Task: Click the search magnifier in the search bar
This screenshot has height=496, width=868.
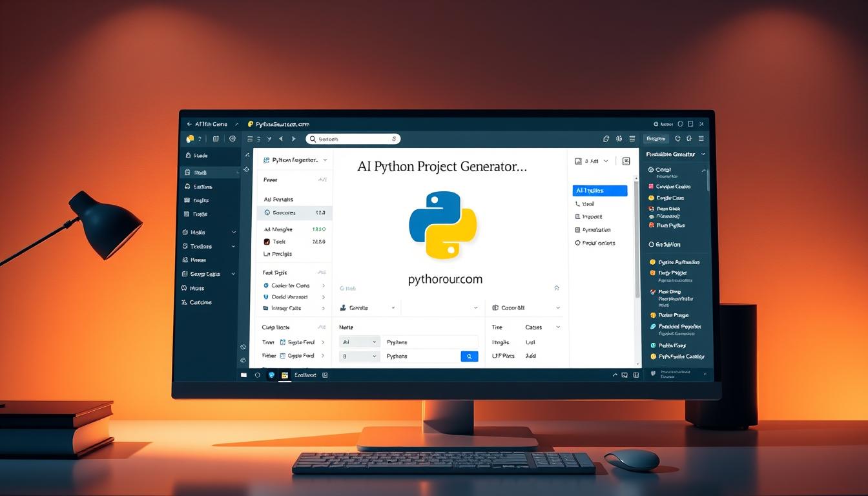Action: pos(313,138)
